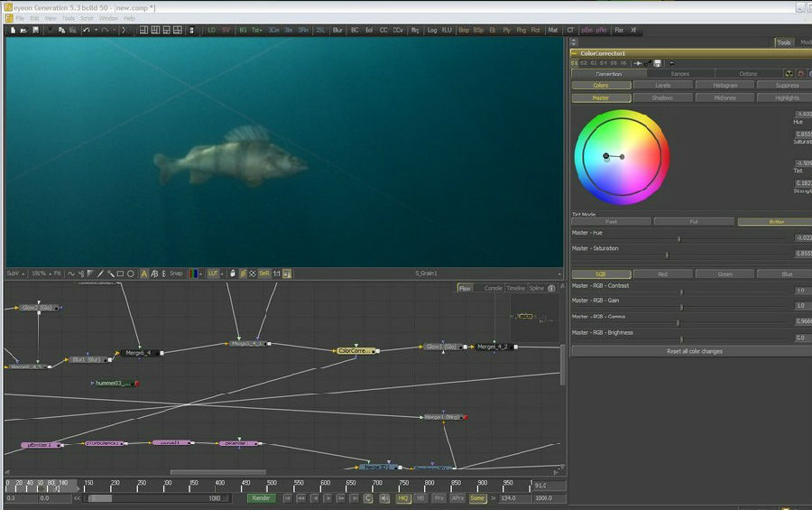Toggle the MB motion blur button
The width and height of the screenshot is (812, 510).
420,498
